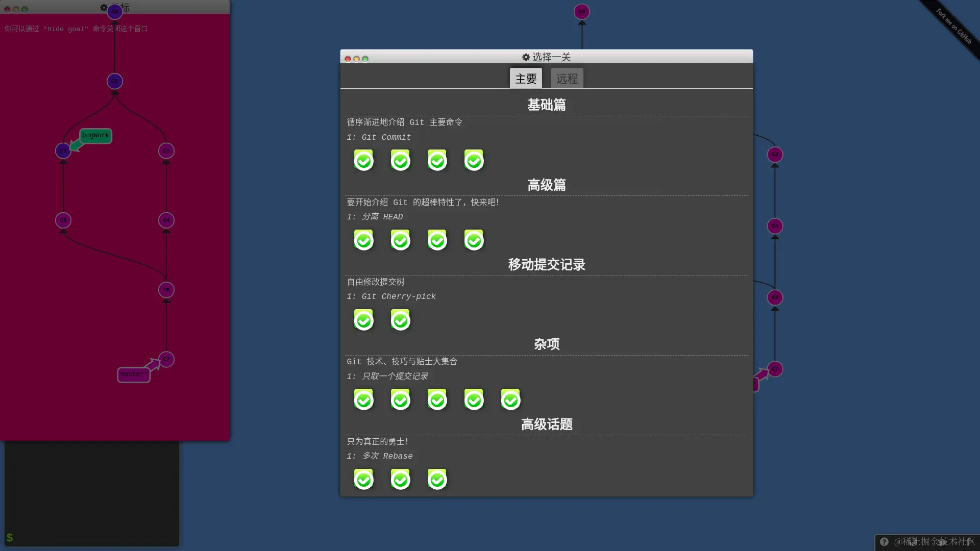The image size is (980, 551).
Task: Click the master branch label in goal
Action: [x=133, y=374]
